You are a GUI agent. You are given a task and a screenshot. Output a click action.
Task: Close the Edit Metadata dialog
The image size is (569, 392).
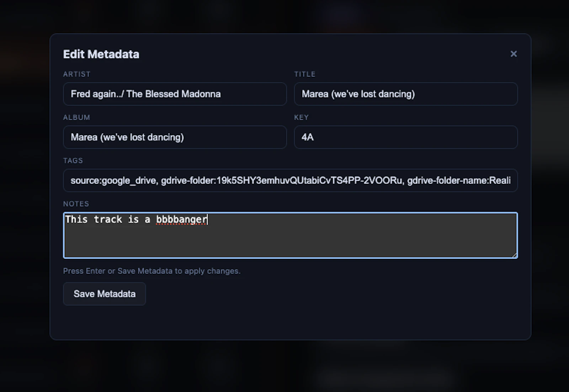click(x=514, y=54)
